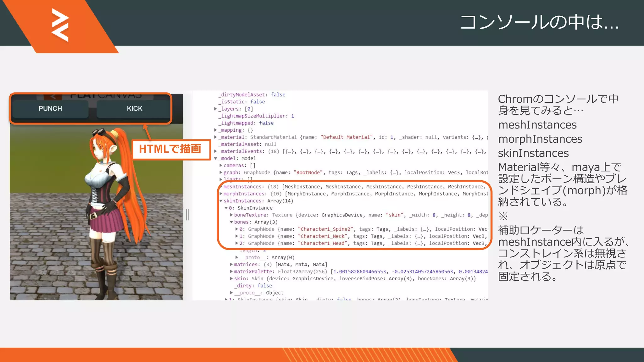644x362 pixels.
Task: Select _lightmapSizeMultiplier: 1 line
Action: tap(256, 116)
